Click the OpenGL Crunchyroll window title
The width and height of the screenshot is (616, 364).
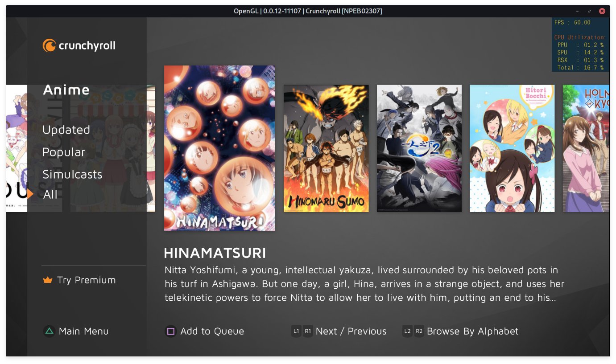click(x=308, y=11)
